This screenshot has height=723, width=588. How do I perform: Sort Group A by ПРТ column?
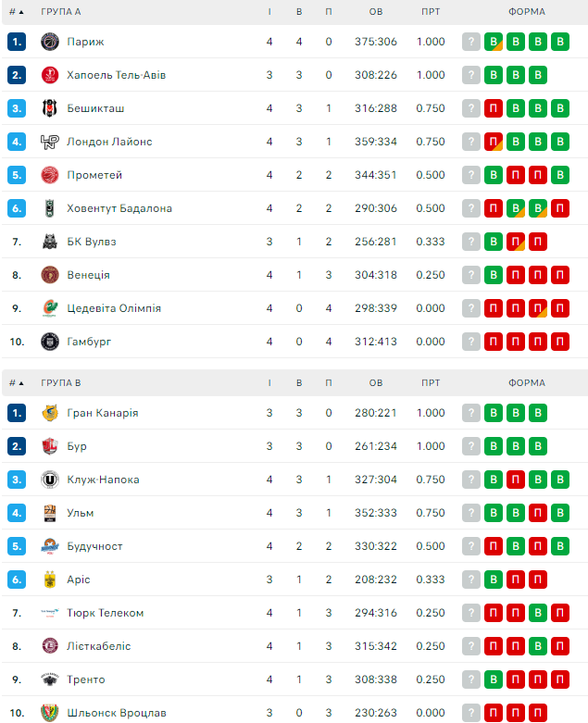coord(431,12)
